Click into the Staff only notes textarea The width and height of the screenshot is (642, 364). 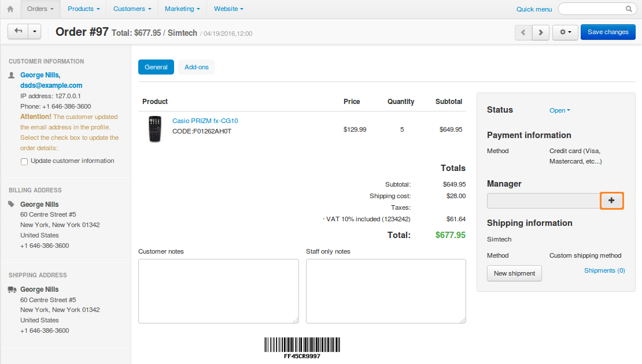[386, 291]
